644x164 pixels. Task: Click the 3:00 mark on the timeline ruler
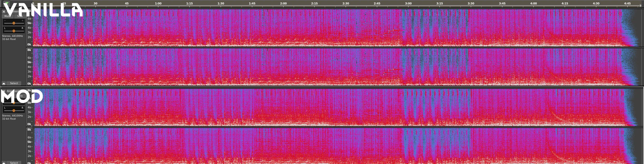[x=408, y=4]
